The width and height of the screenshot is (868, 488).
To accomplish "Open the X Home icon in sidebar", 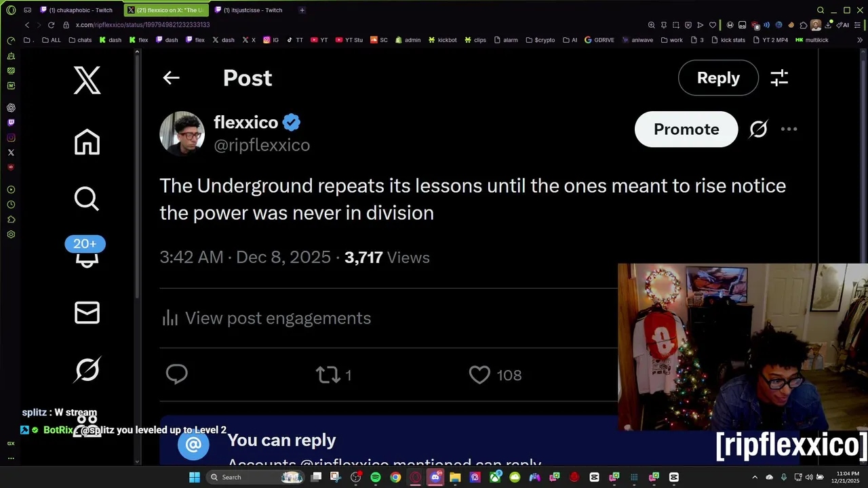I will (87, 142).
